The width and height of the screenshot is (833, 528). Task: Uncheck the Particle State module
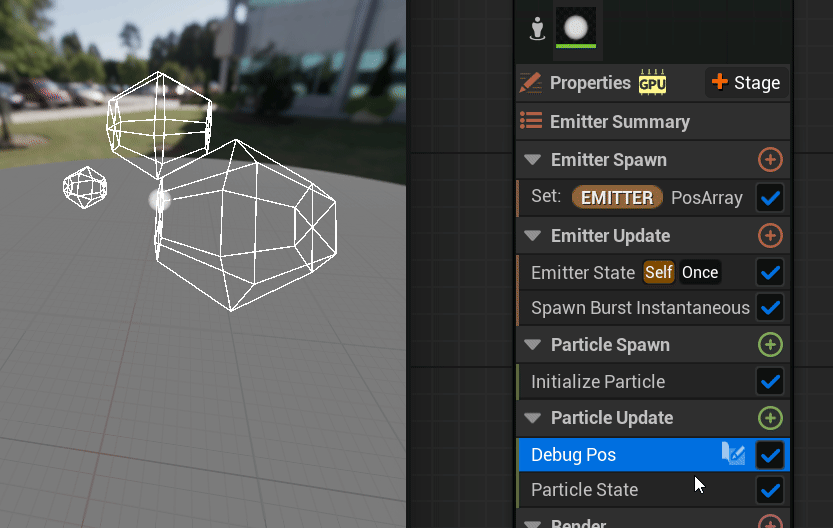770,490
